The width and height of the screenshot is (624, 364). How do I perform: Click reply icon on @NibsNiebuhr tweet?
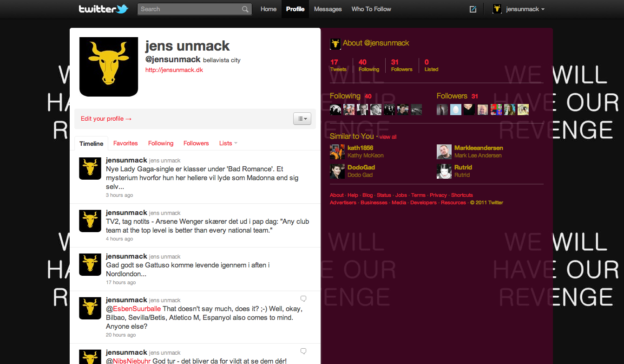pos(303,351)
